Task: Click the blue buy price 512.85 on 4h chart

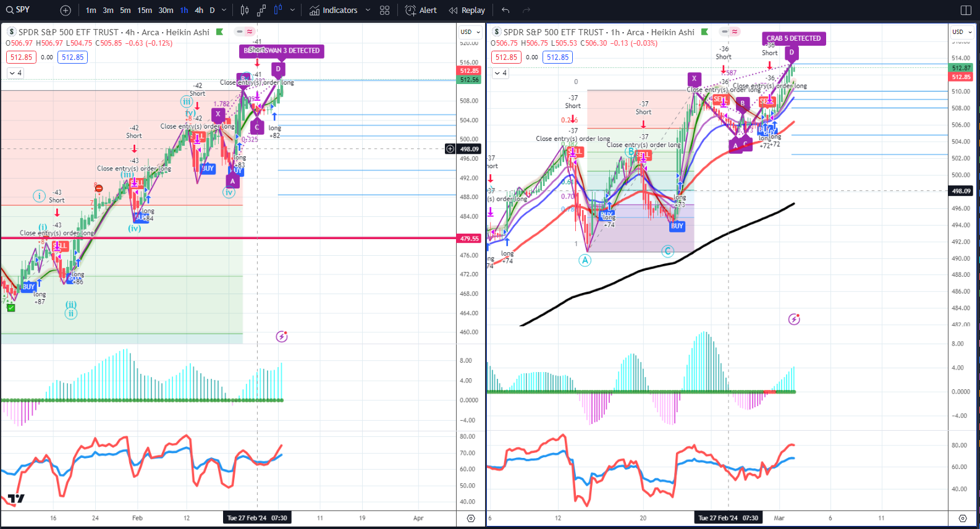Action: (x=72, y=57)
